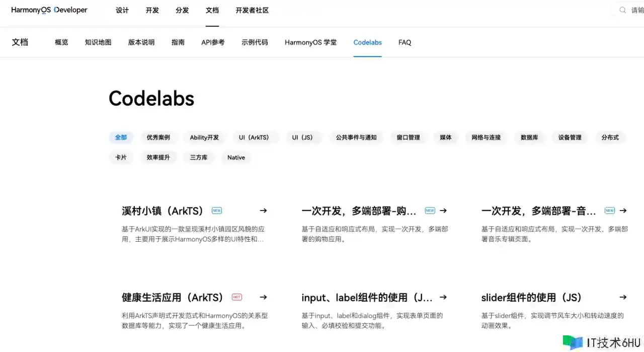Open the 溪村小镇（ArkTS） codelab title

click(x=163, y=211)
